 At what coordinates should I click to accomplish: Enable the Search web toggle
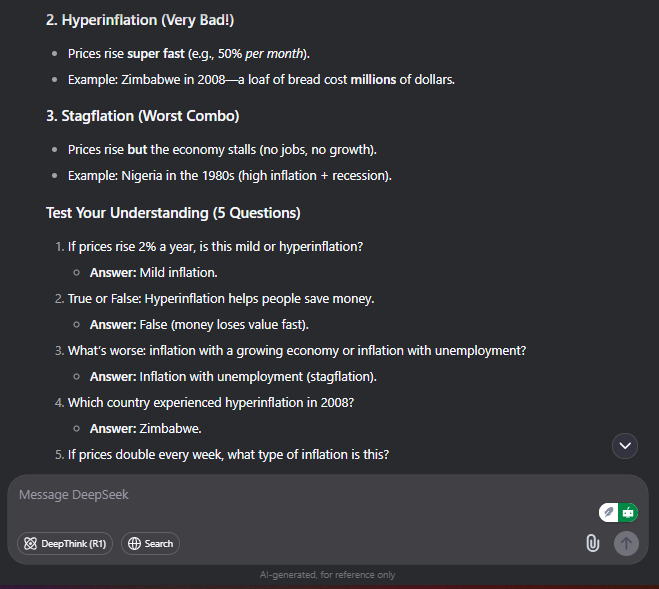[150, 544]
